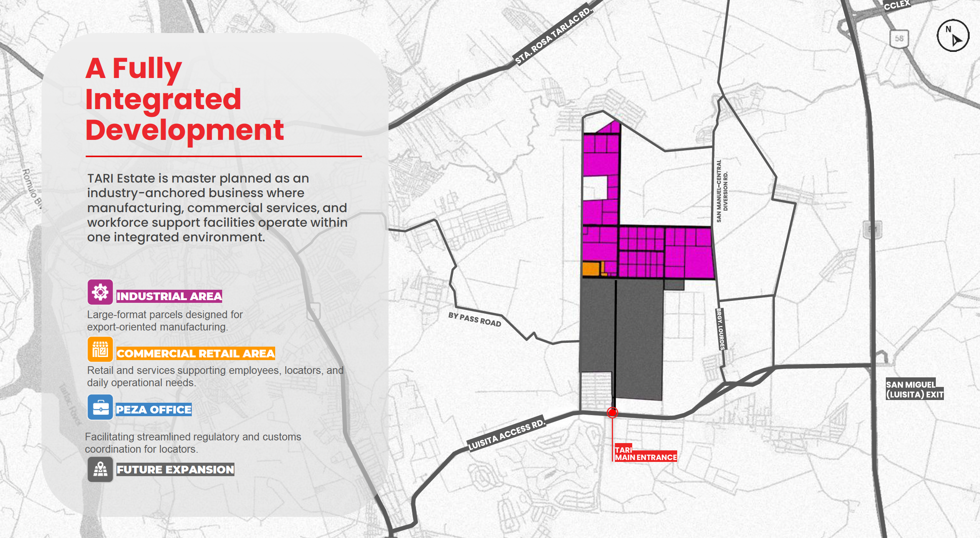
Task: Select the COMMERCIAL RETAIL AREA legend label
Action: click(x=196, y=354)
